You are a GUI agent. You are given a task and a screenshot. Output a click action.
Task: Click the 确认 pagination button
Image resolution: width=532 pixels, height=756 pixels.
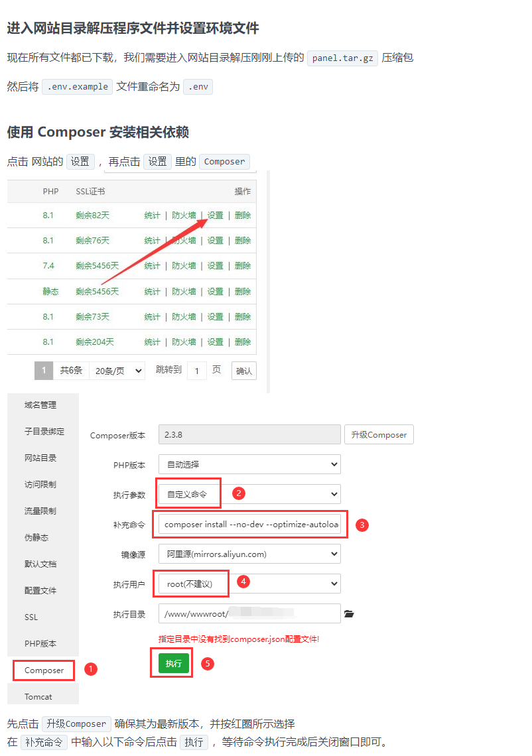[243, 371]
